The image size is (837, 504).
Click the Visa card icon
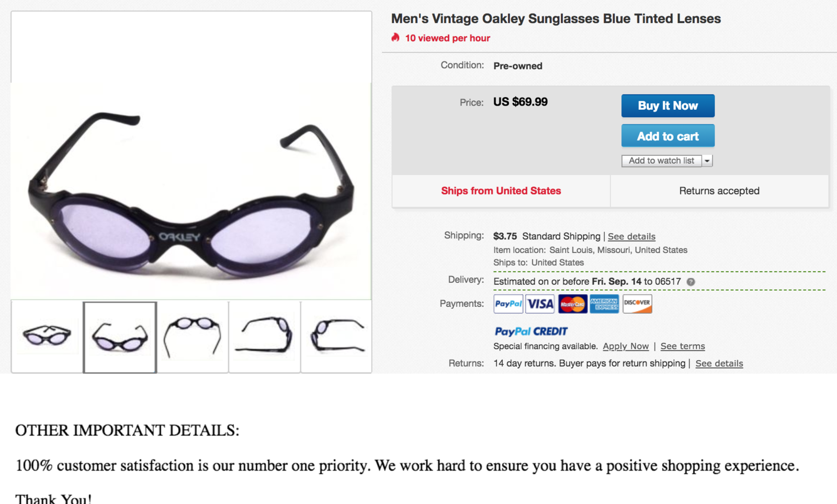pos(540,304)
